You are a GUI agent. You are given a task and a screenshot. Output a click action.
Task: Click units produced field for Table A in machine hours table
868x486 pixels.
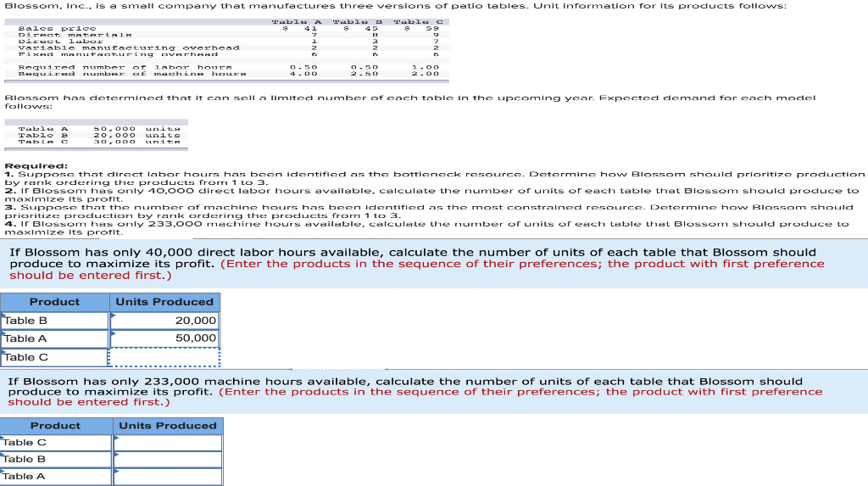pyautogui.click(x=168, y=476)
